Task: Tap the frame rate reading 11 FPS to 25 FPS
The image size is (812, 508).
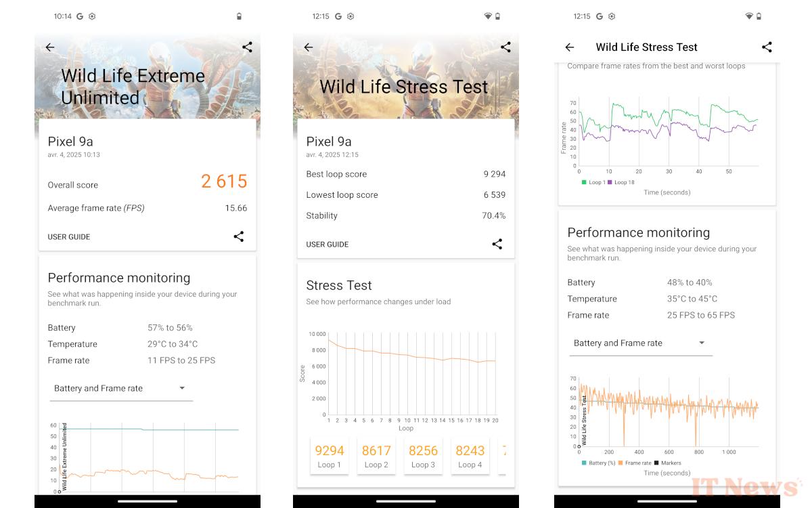Action: (x=181, y=360)
